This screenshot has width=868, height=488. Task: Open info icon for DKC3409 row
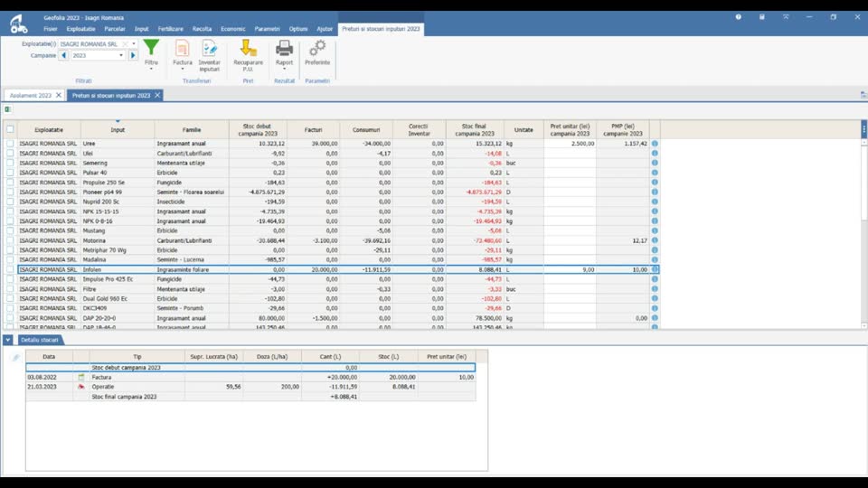click(655, 308)
